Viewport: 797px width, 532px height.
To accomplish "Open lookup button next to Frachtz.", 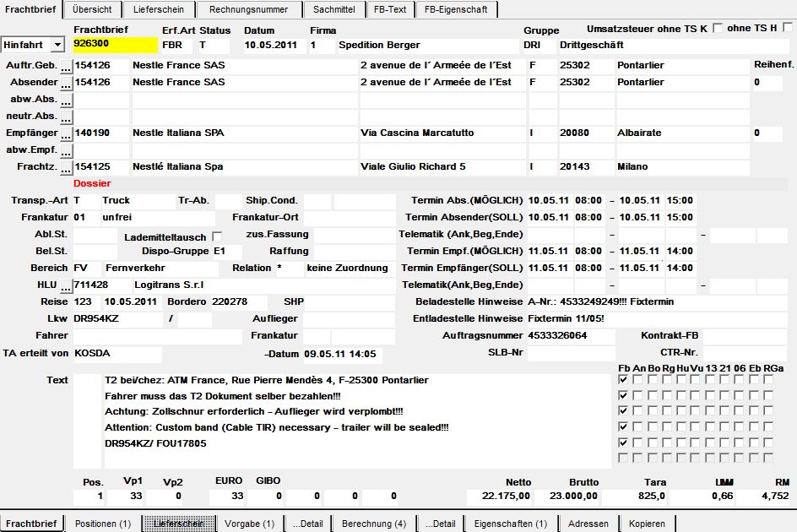I will [x=66, y=168].
